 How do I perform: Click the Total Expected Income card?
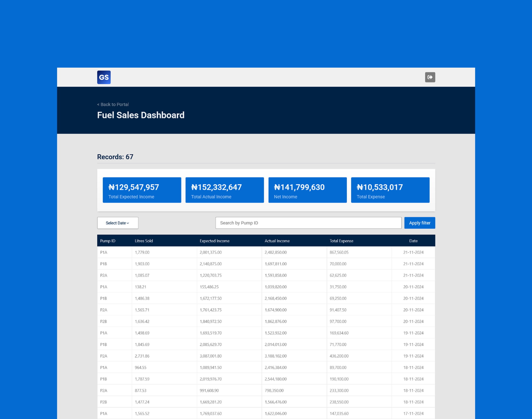[142, 190]
